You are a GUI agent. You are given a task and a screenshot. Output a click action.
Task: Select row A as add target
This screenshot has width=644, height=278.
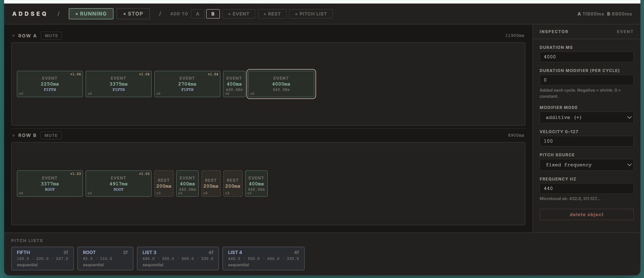(198, 14)
